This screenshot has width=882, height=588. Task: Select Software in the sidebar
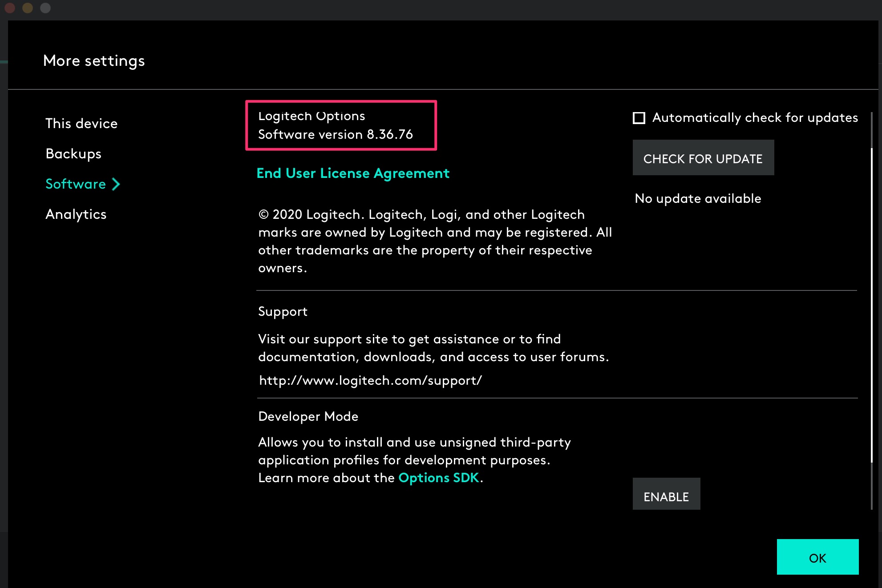coord(76,184)
